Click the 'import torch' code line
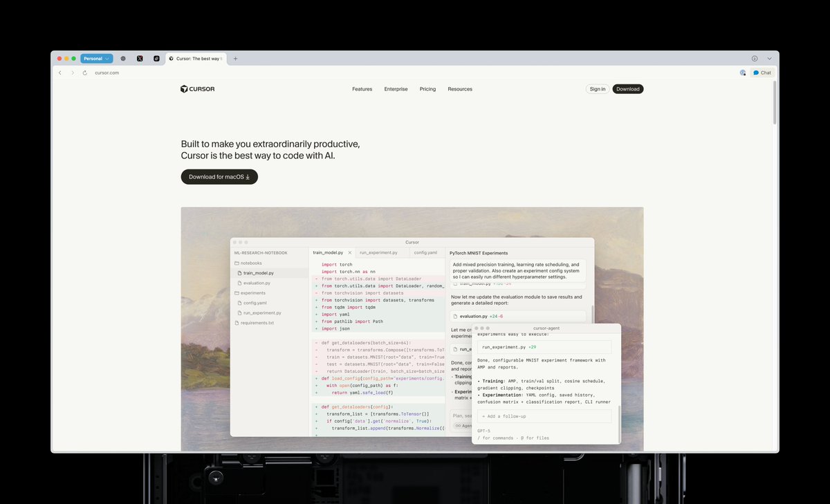 [337, 265]
